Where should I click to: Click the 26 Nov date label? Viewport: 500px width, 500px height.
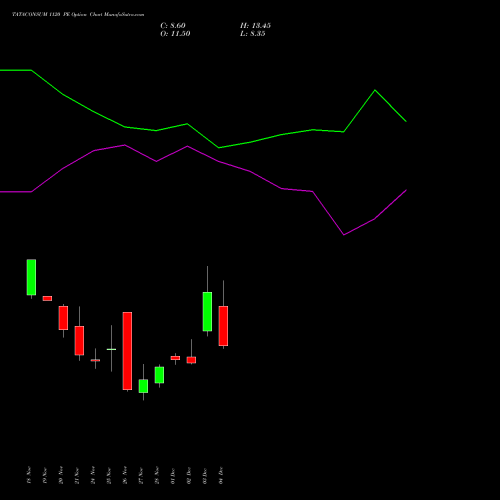(x=125, y=475)
